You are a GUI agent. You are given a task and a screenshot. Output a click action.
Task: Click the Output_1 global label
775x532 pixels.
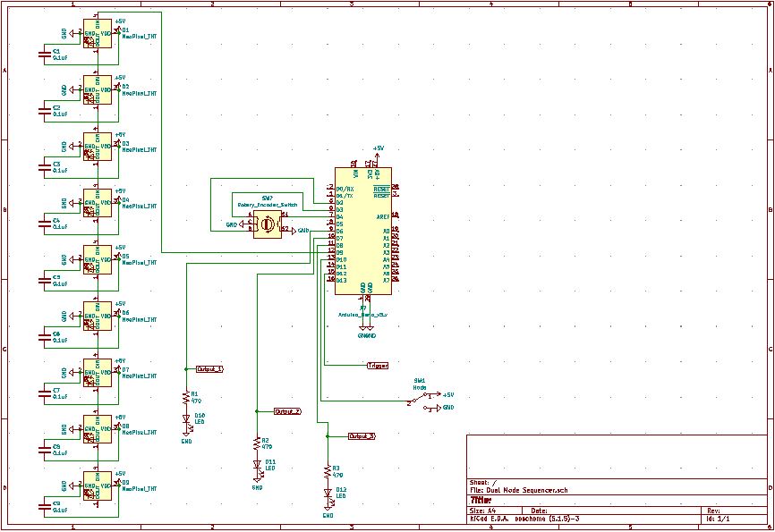click(x=209, y=369)
